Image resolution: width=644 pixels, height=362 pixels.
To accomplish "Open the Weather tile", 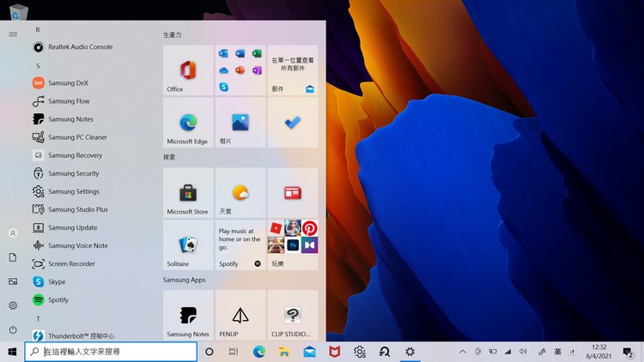I will tap(240, 192).
